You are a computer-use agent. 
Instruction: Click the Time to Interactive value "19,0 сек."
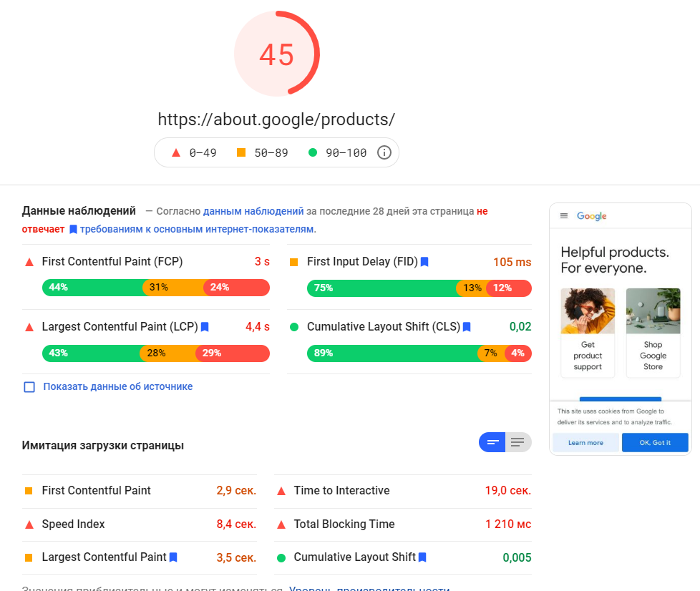coord(508,491)
